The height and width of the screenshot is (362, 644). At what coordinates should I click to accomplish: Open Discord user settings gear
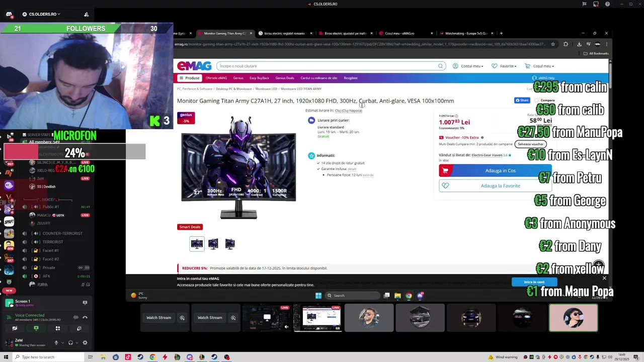[x=85, y=343]
